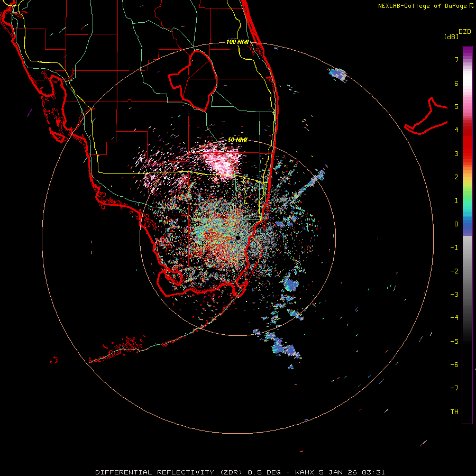Click the -7 value on the color scale
Image resolution: width=476 pixels, height=476 pixels.
[x=454, y=388]
